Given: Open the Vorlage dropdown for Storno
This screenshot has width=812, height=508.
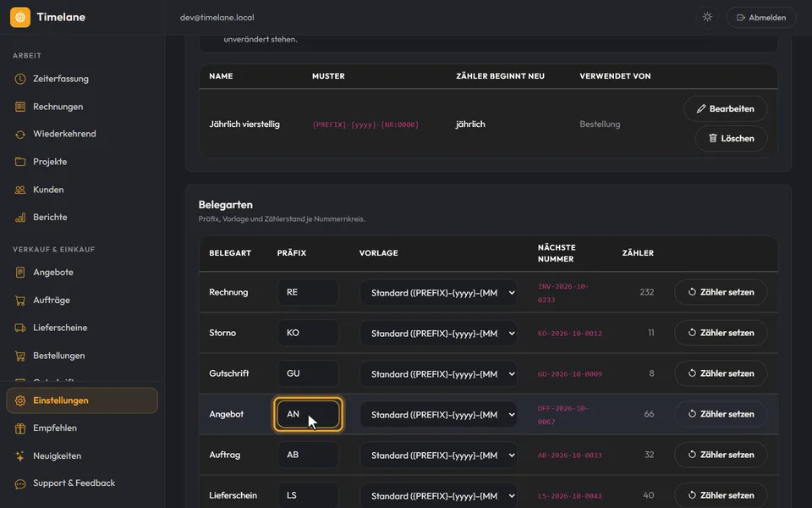Looking at the screenshot, I should click(x=438, y=334).
